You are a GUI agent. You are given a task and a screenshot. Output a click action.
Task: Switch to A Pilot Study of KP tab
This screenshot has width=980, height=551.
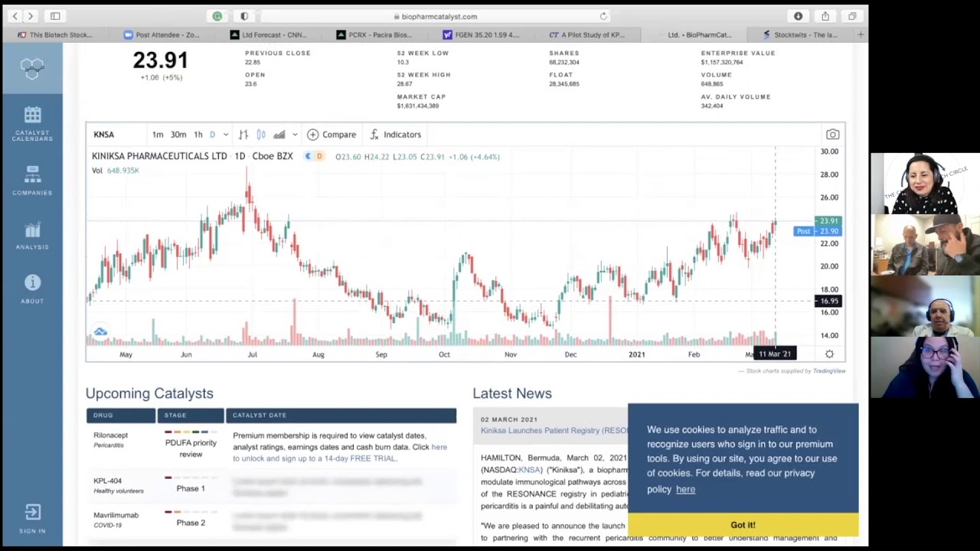tap(587, 34)
